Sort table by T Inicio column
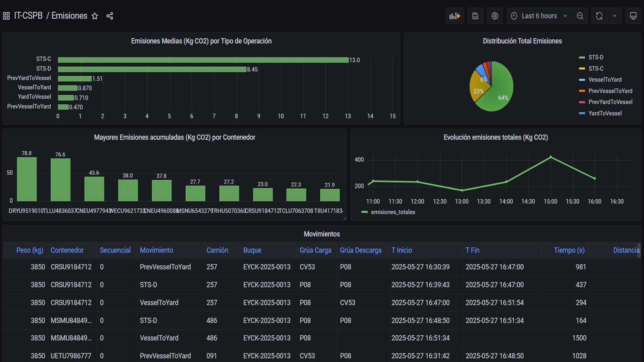 (402, 250)
